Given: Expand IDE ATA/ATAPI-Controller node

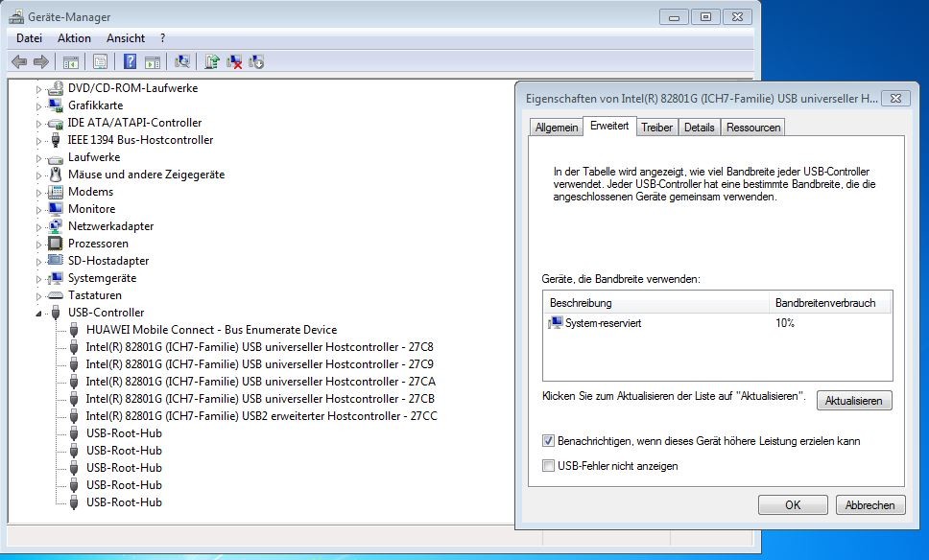Looking at the screenshot, I should click(x=39, y=124).
